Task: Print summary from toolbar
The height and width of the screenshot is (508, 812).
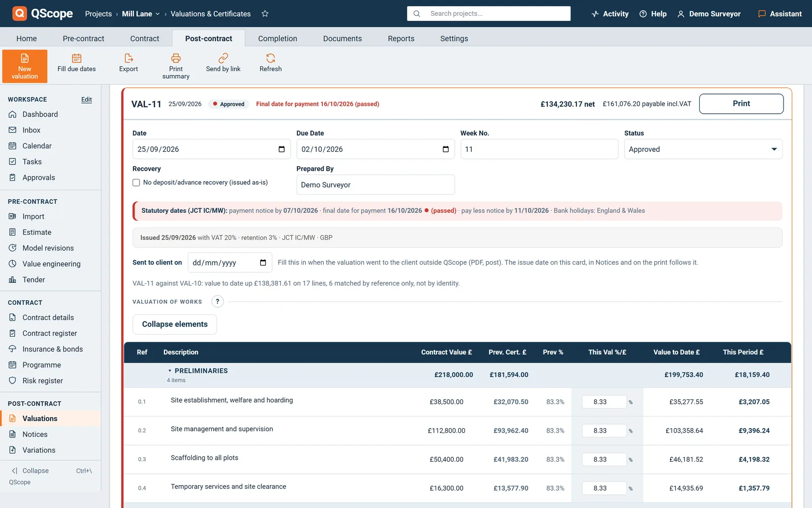Action: coord(176,66)
